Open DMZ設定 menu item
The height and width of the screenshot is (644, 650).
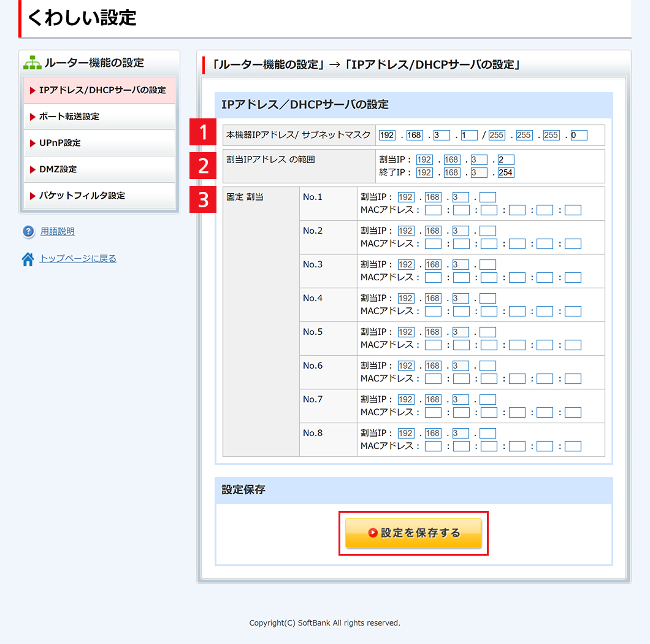pos(99,169)
